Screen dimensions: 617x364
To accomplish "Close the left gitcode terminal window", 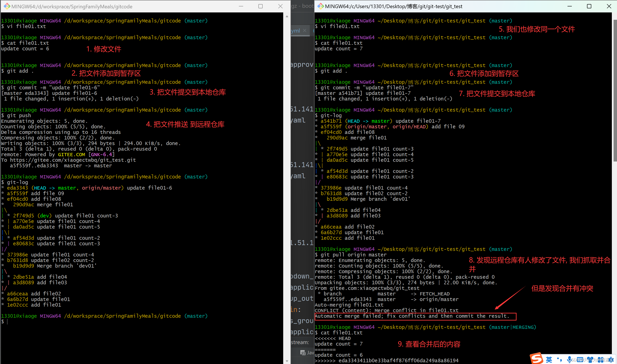I will click(x=280, y=6).
